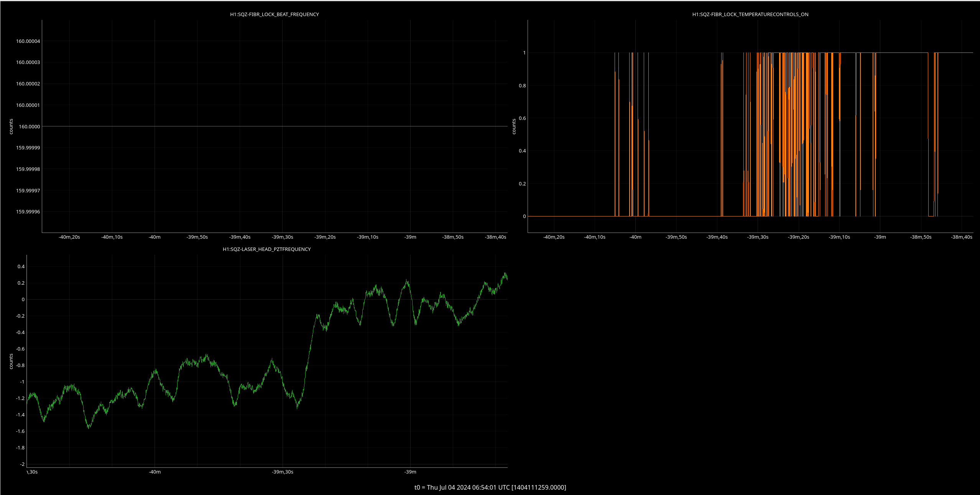Image resolution: width=980 pixels, height=495 pixels.
Task: Click the -39m,30s label in PZT frequency plot
Action: click(x=283, y=472)
